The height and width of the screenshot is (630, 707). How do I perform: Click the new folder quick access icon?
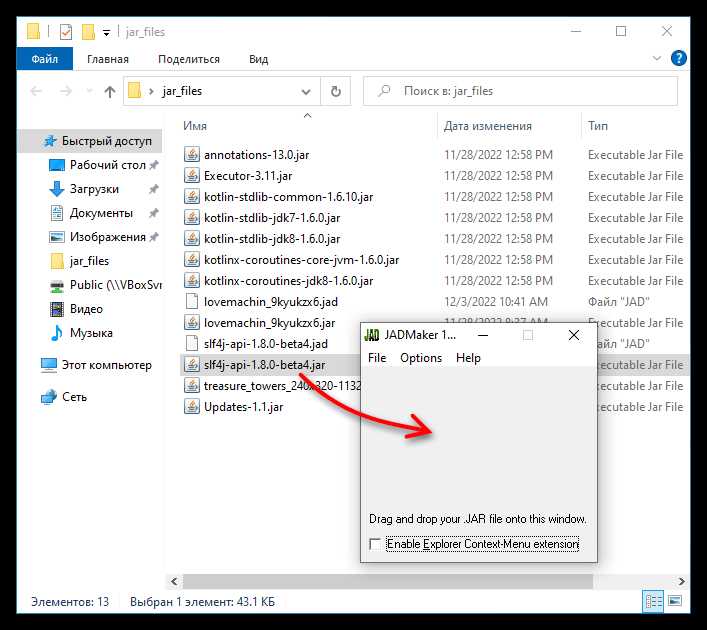88,32
